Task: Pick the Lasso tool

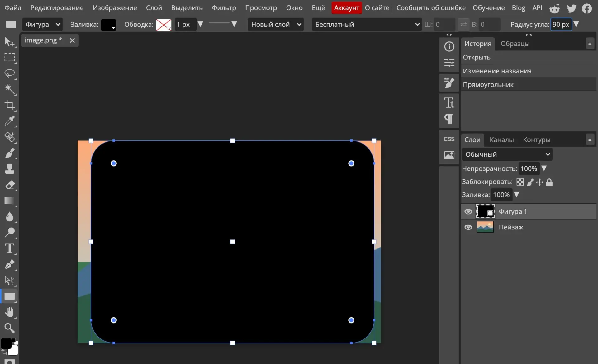Action: pyautogui.click(x=9, y=73)
